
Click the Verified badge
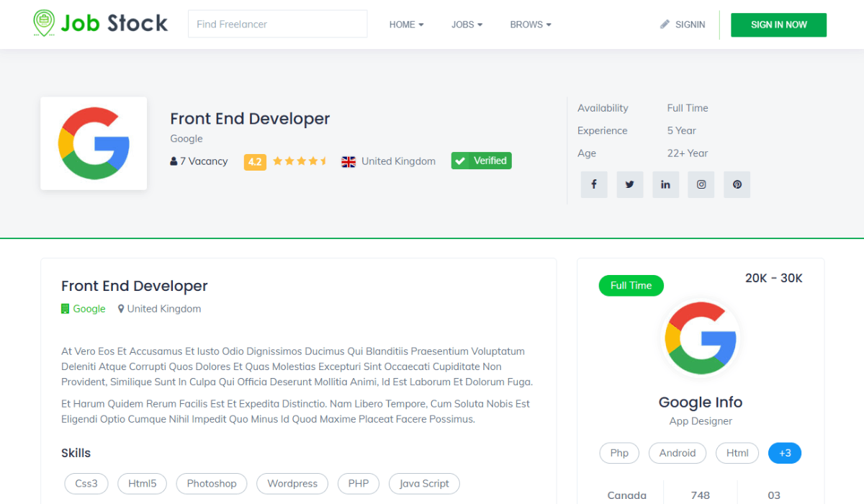(482, 161)
